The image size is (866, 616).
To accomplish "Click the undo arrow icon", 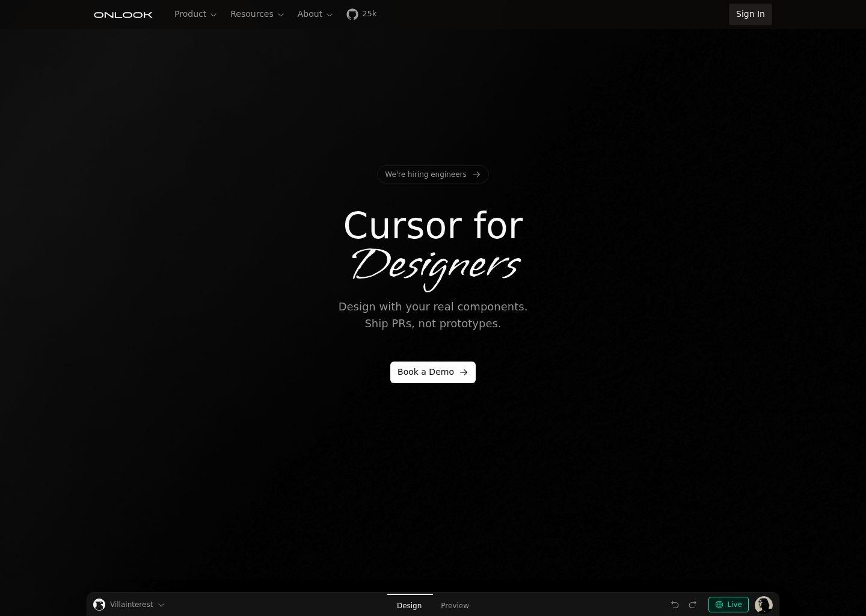I will (675, 605).
